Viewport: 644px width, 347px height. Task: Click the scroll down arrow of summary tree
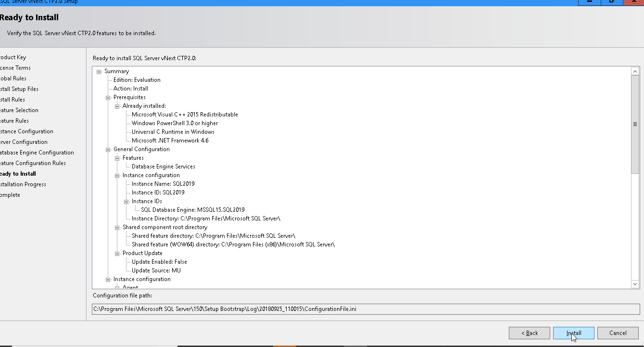click(x=635, y=284)
